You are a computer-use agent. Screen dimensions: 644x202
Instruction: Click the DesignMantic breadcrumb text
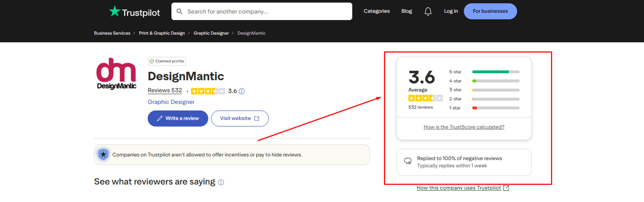coord(252,33)
